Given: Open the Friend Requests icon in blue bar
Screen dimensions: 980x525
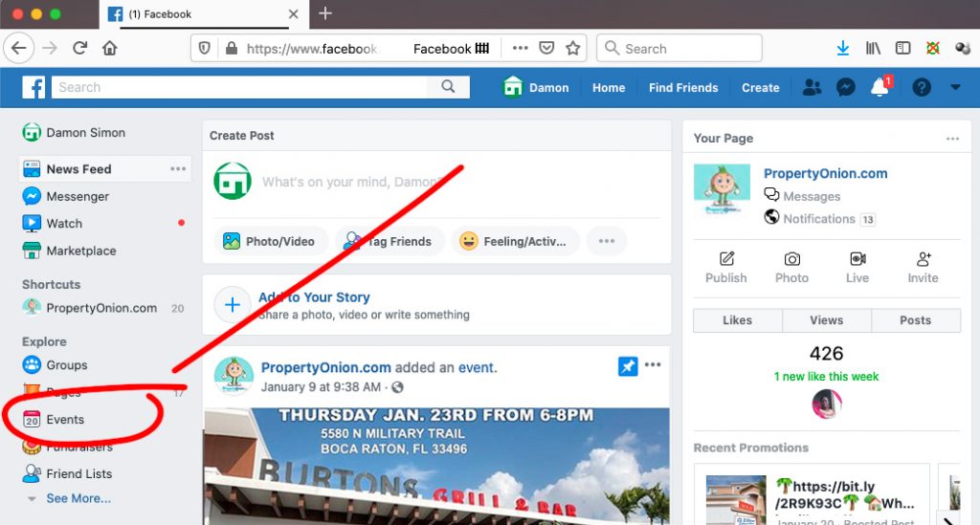Looking at the screenshot, I should click(812, 87).
